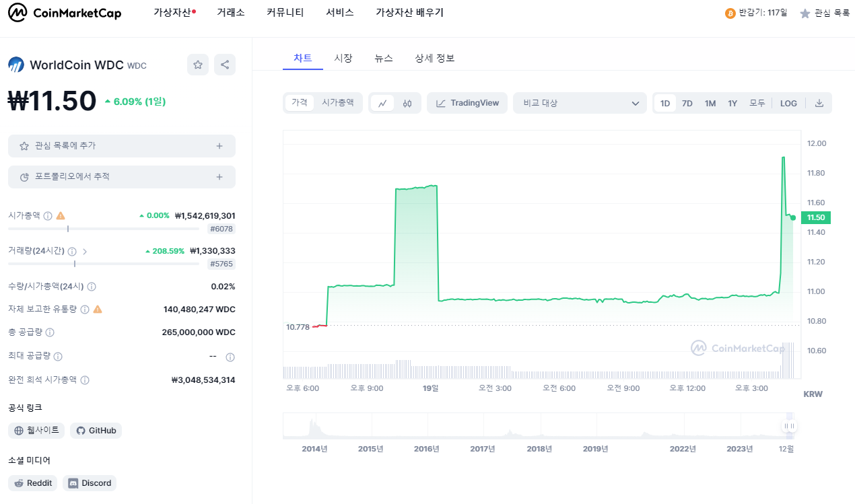
Task: Click 2022년 on the timeline navigator
Action: tap(683, 449)
